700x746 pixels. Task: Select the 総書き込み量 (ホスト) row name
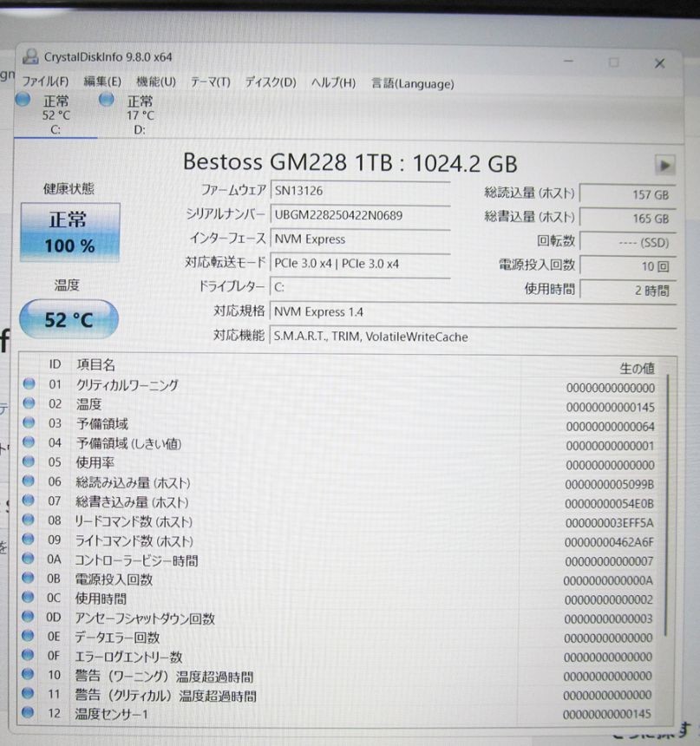tap(132, 502)
